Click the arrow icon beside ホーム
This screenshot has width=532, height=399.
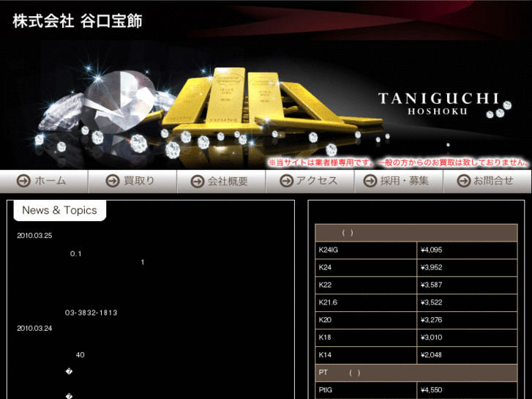coord(23,181)
